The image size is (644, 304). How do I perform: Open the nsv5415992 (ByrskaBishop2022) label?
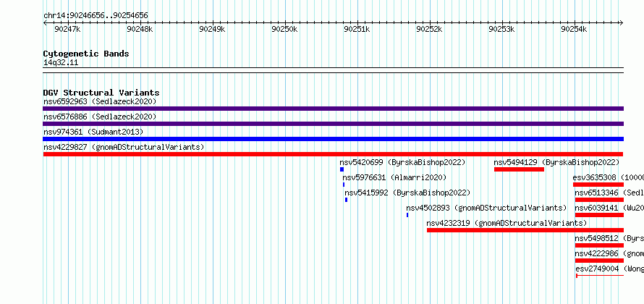407,193
